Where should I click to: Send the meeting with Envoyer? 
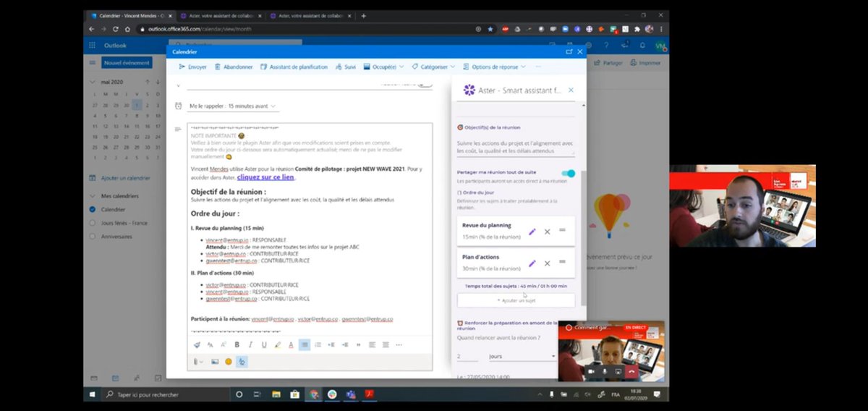[x=192, y=67]
